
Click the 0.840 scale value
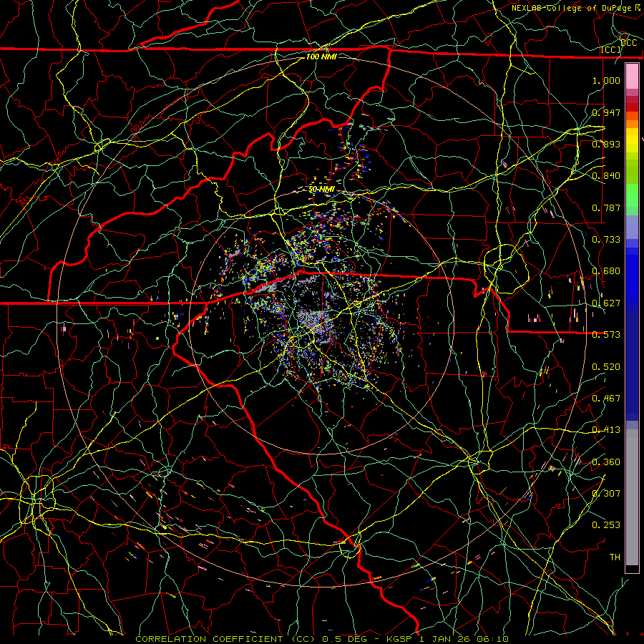(606, 175)
